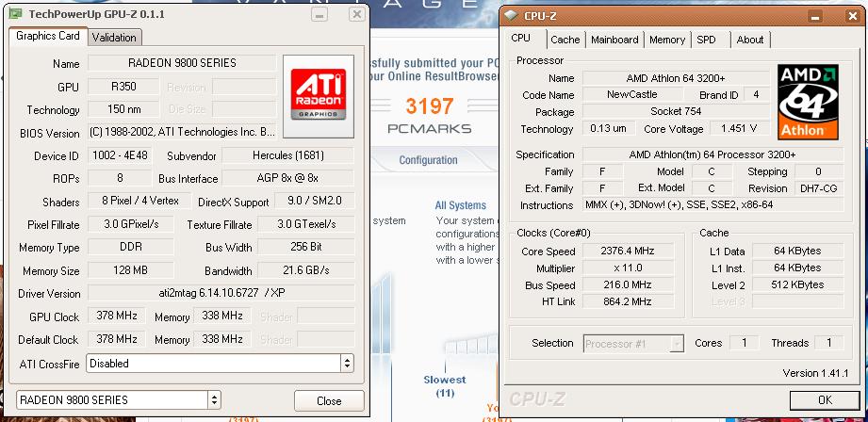Screen dimensions: 868x422
Task: Switch to the Graphics Card tab
Action: click(48, 36)
